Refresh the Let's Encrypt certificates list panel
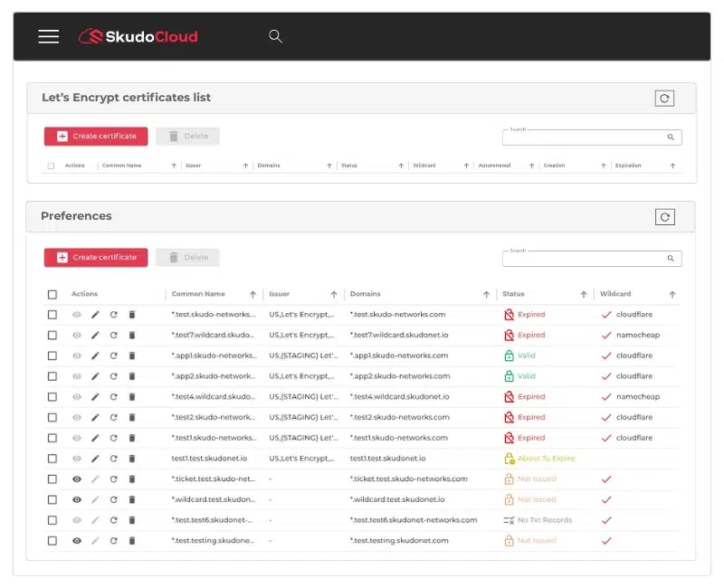Viewport: 724px width, 588px height. pyautogui.click(x=664, y=98)
